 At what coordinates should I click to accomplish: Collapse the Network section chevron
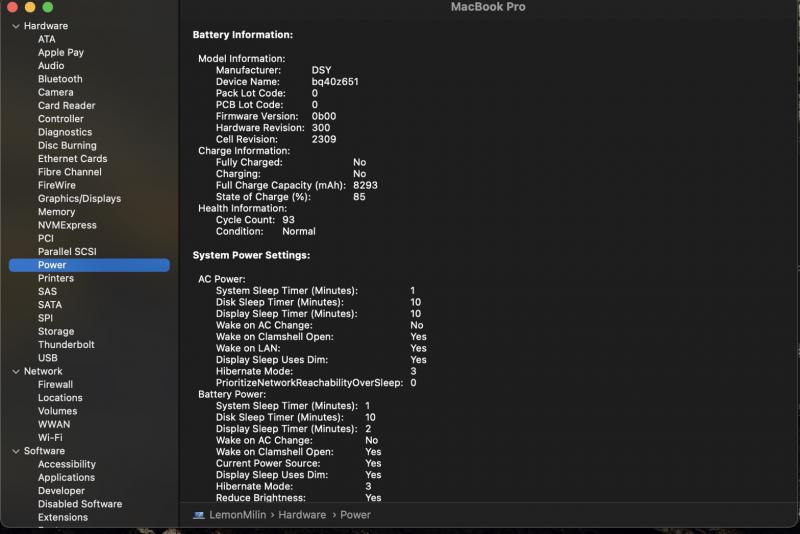tap(16, 371)
